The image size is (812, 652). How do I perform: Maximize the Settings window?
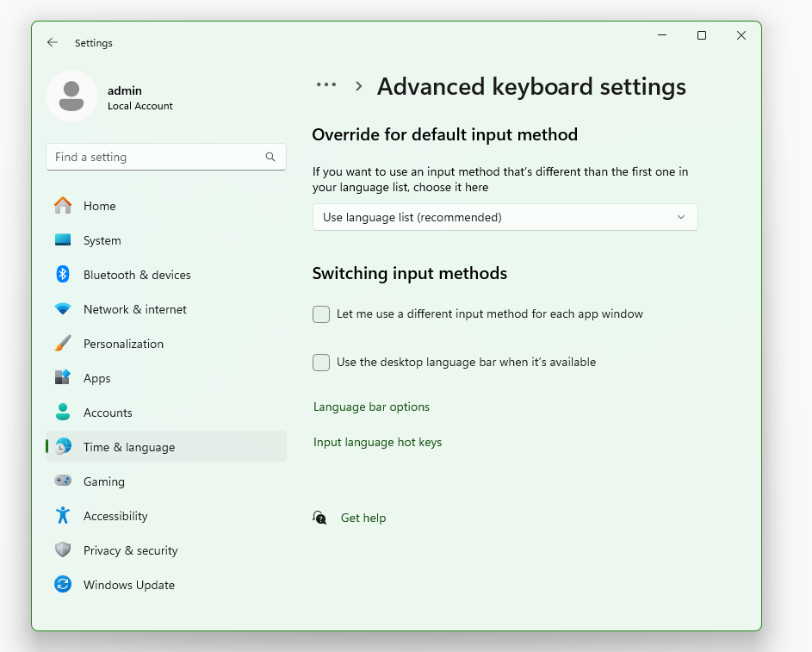point(702,35)
